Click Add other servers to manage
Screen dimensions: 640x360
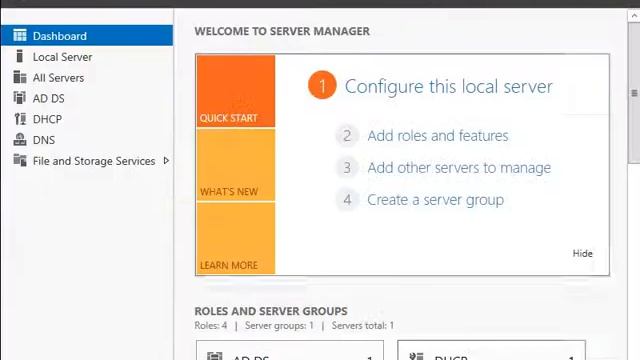point(459,168)
